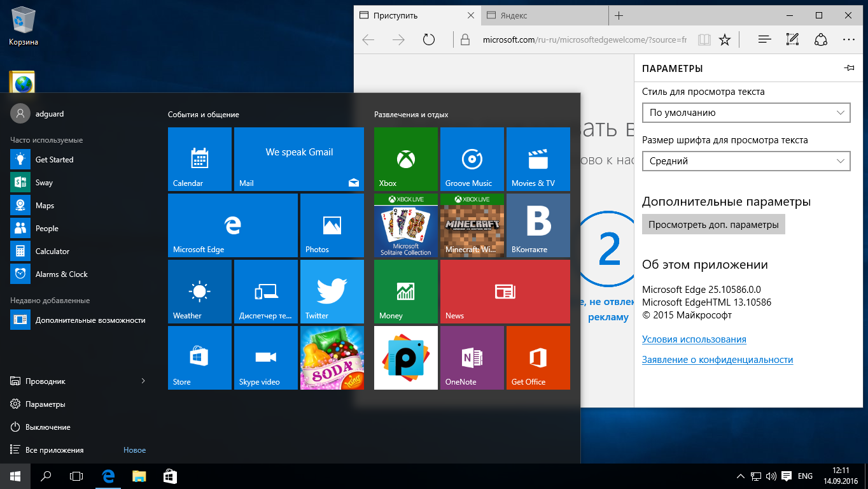The image size is (868, 489).
Task: Launch the Microsoft Edge tile
Action: click(233, 225)
